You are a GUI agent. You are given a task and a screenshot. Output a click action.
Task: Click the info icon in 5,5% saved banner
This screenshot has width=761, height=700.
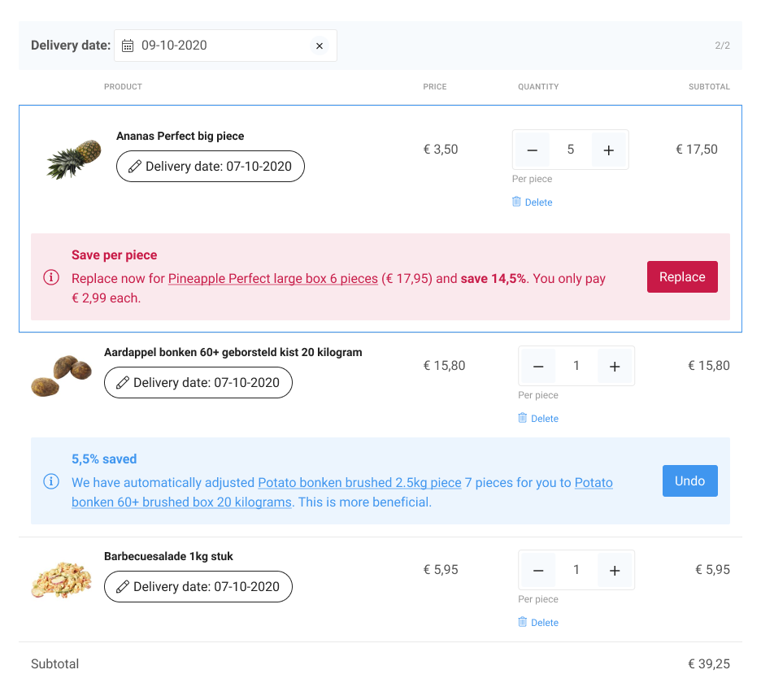pos(51,482)
